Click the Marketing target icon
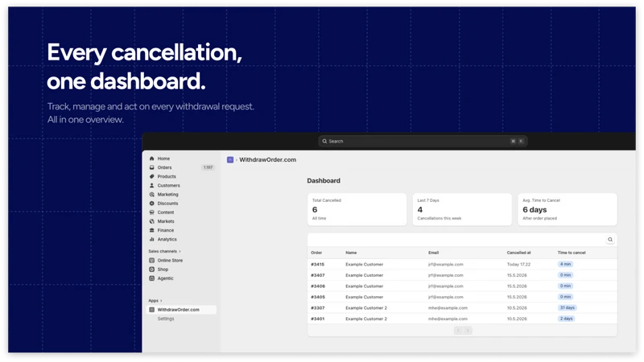This screenshot has height=362, width=644. point(151,195)
